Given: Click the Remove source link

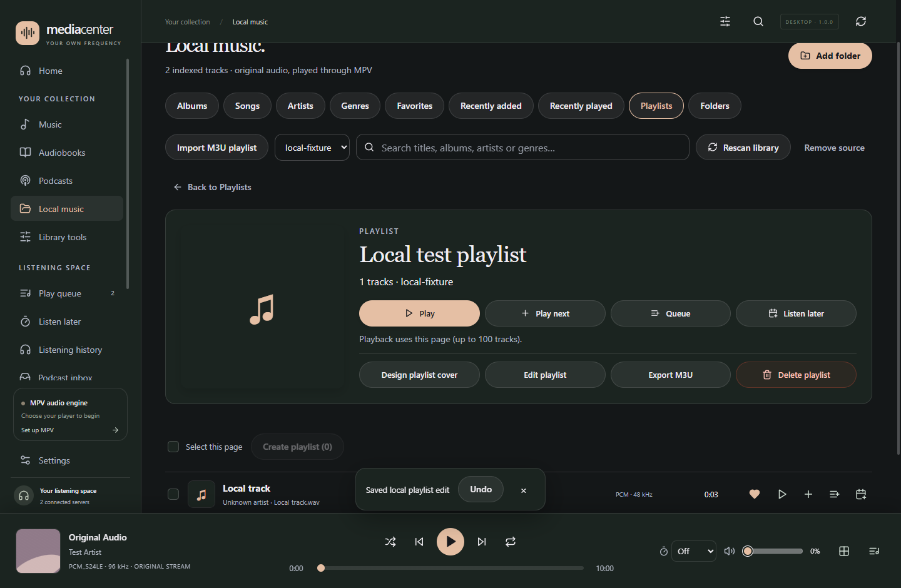Looking at the screenshot, I should tap(834, 148).
